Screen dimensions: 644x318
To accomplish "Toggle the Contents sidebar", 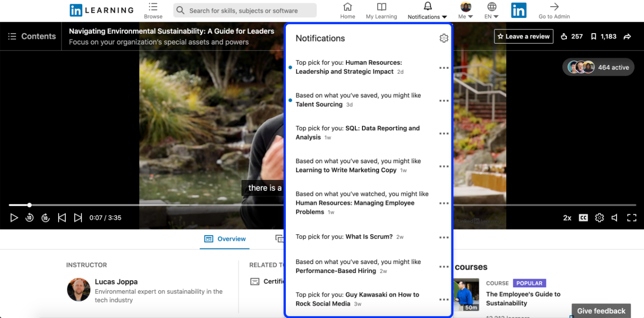I will (32, 36).
